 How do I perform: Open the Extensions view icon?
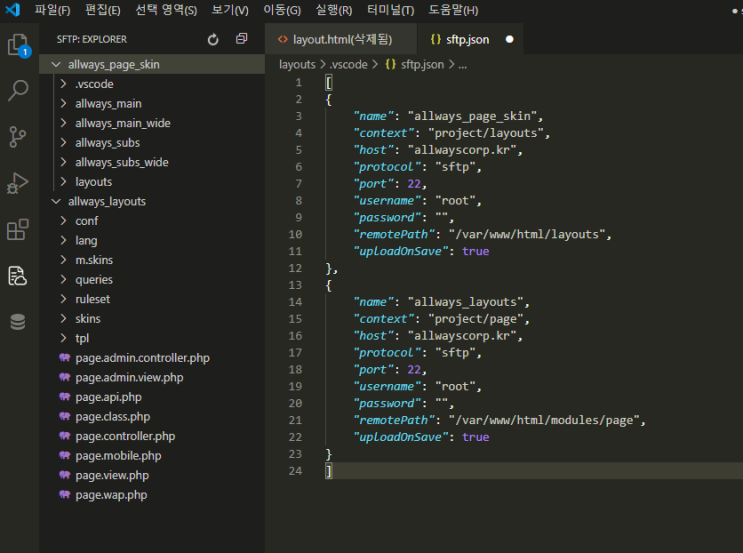[x=18, y=229]
